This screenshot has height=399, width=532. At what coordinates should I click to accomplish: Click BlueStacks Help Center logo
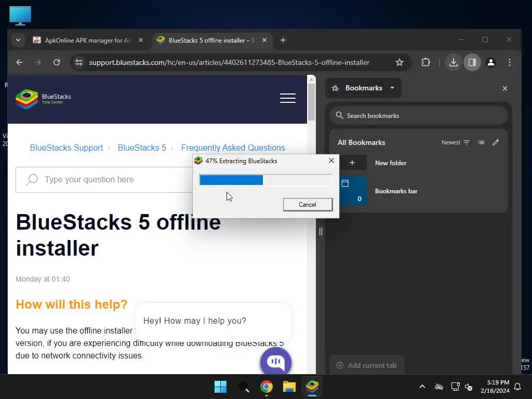(43, 99)
